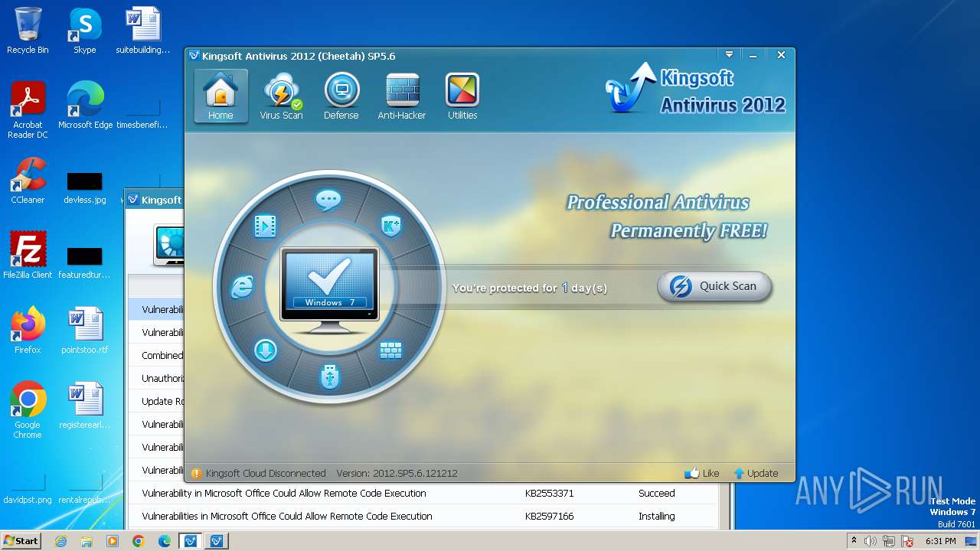Screen dimensions: 980x551
Task: Click the download arrow icon on the ring
Action: (x=265, y=350)
